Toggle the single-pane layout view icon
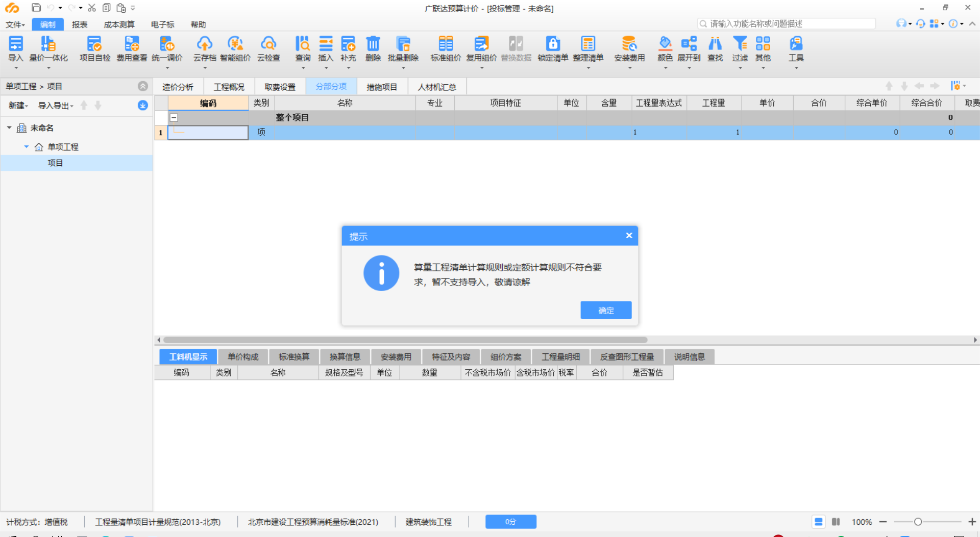This screenshot has height=537, width=980. [818, 522]
